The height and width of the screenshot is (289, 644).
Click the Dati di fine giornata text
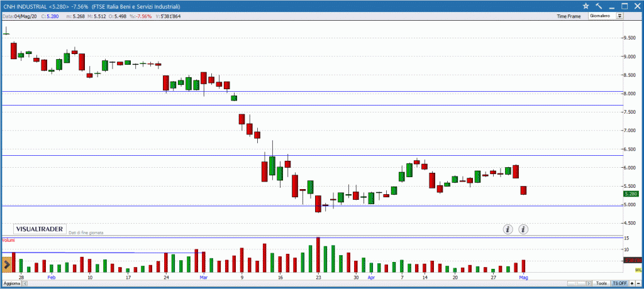86,232
